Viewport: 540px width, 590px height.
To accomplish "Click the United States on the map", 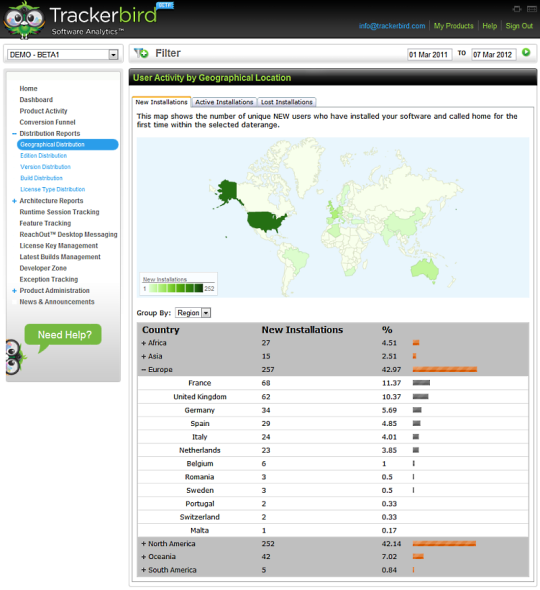I will pyautogui.click(x=265, y=221).
